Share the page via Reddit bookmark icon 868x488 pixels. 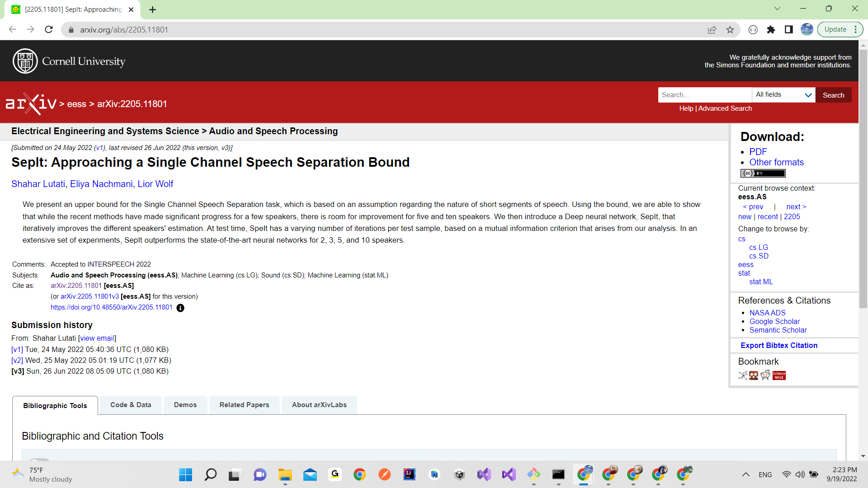point(765,375)
